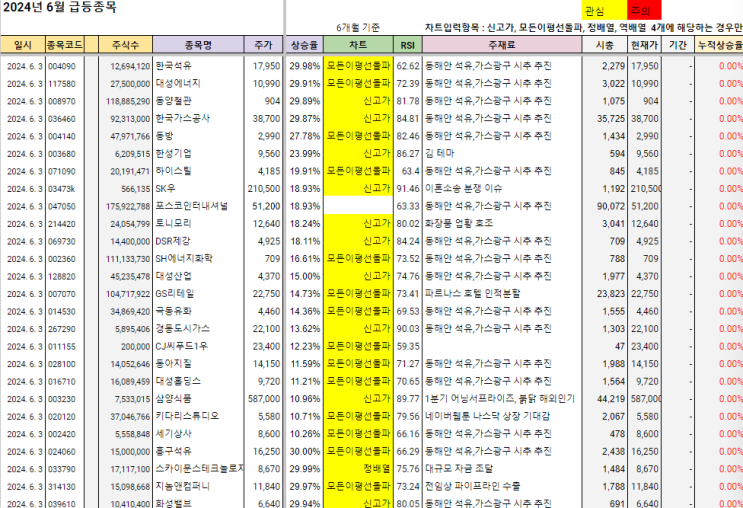Select stock code 003230

point(62,399)
